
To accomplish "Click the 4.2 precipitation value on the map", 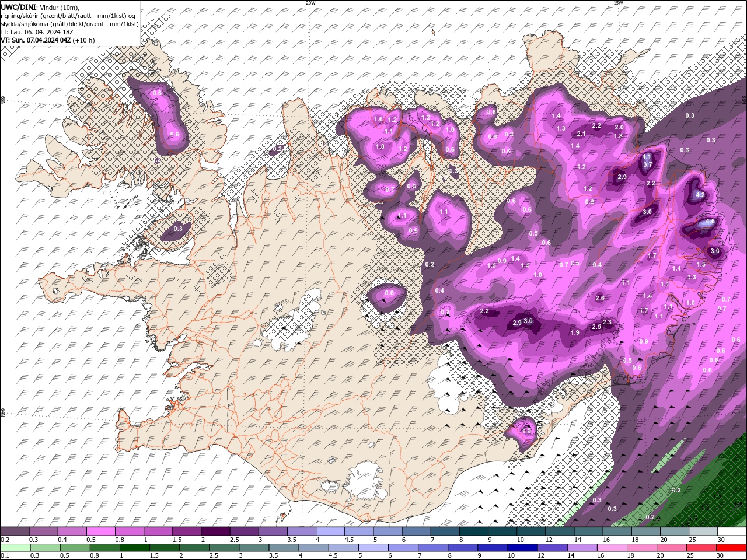I will point(701,195).
